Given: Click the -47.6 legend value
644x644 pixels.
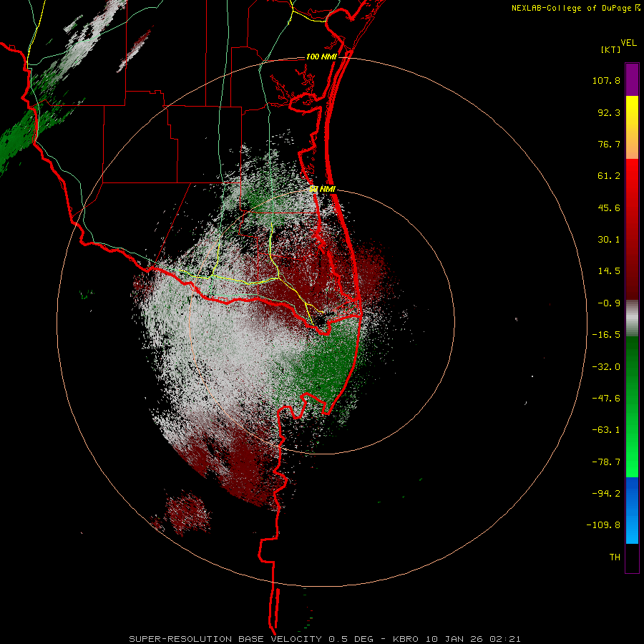Looking at the screenshot, I should point(606,399).
